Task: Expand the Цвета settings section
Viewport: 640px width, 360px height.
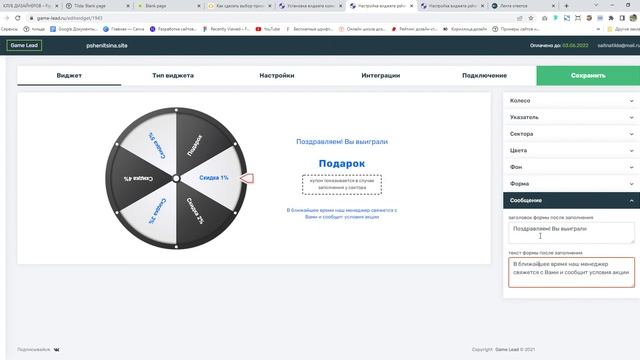Action: pos(571,151)
